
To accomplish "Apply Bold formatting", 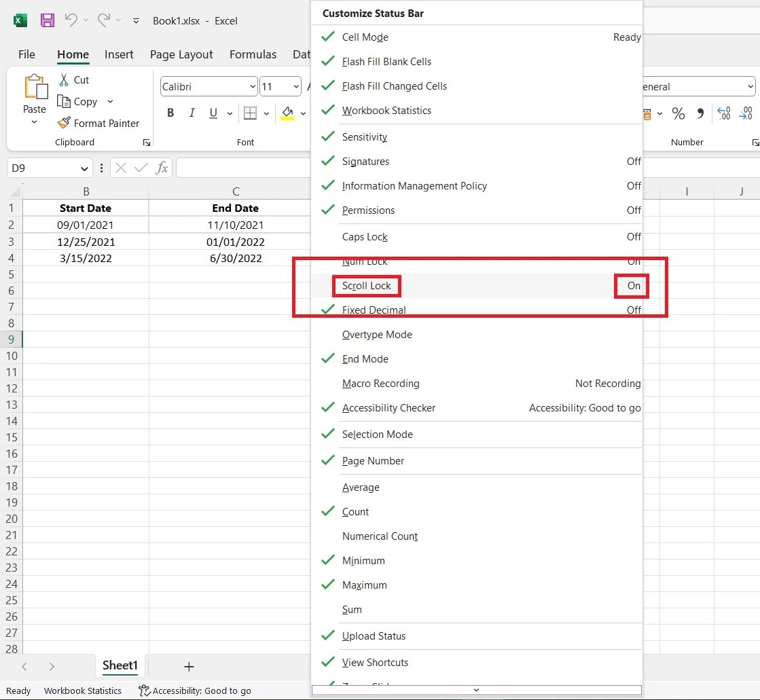I will point(170,113).
